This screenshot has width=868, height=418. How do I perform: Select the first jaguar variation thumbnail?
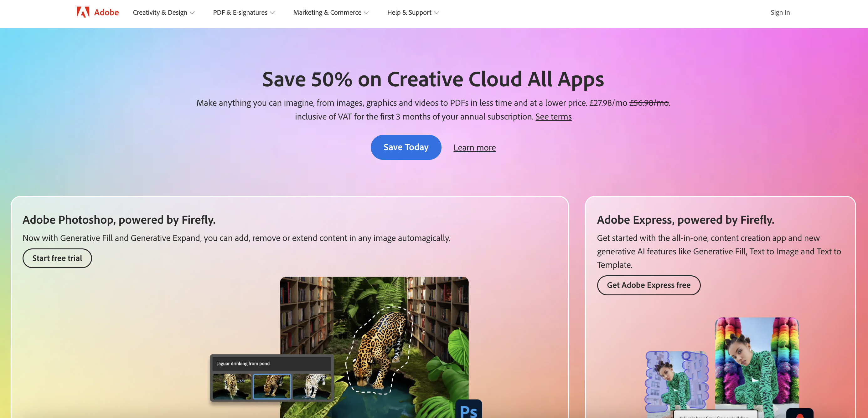coord(231,386)
